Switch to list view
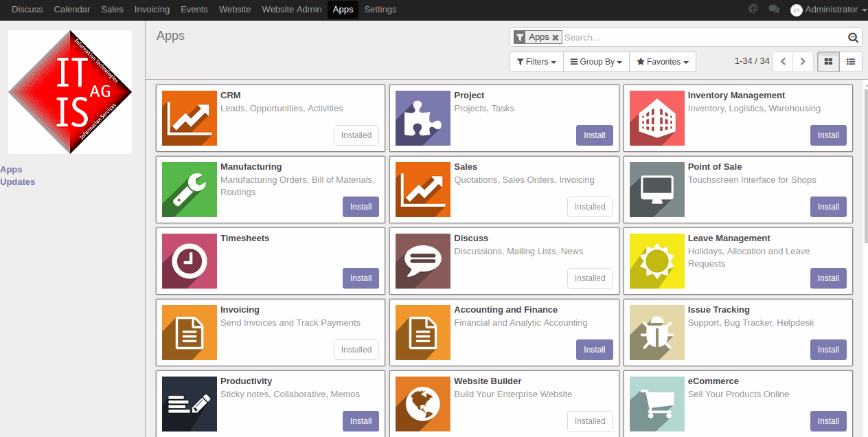The width and height of the screenshot is (868, 437). pyautogui.click(x=851, y=62)
